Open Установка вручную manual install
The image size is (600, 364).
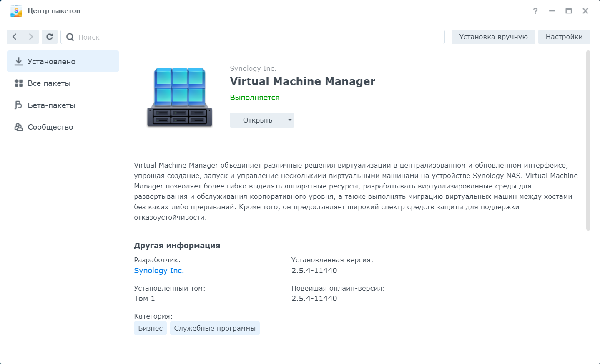coord(493,37)
